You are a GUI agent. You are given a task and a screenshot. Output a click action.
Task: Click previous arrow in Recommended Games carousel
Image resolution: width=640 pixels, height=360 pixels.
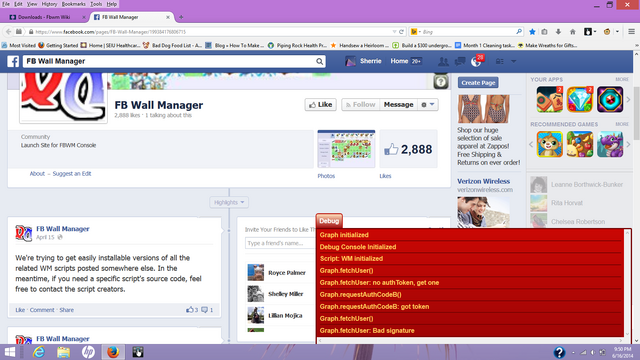(x=531, y=144)
